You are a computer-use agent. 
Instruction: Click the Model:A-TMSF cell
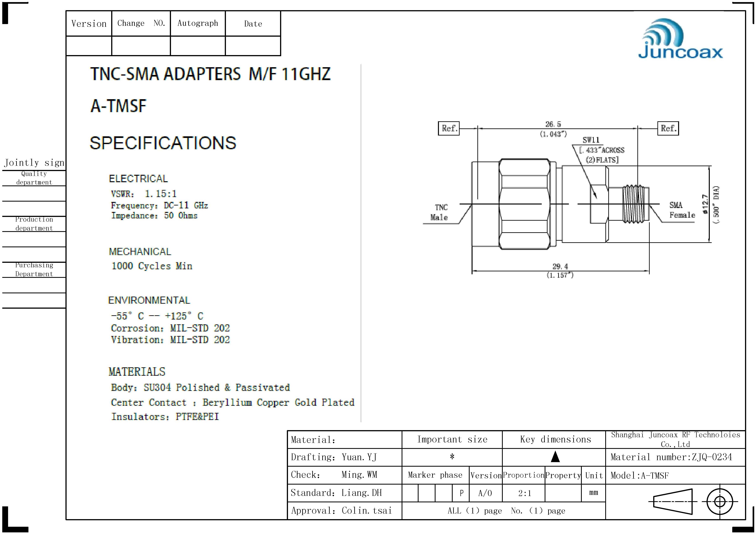click(639, 475)
